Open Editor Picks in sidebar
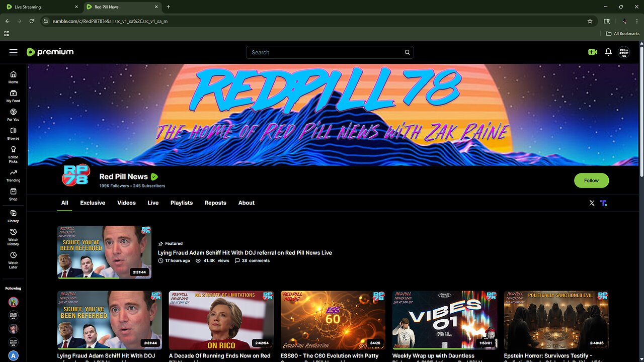The height and width of the screenshot is (362, 644). coord(13,154)
